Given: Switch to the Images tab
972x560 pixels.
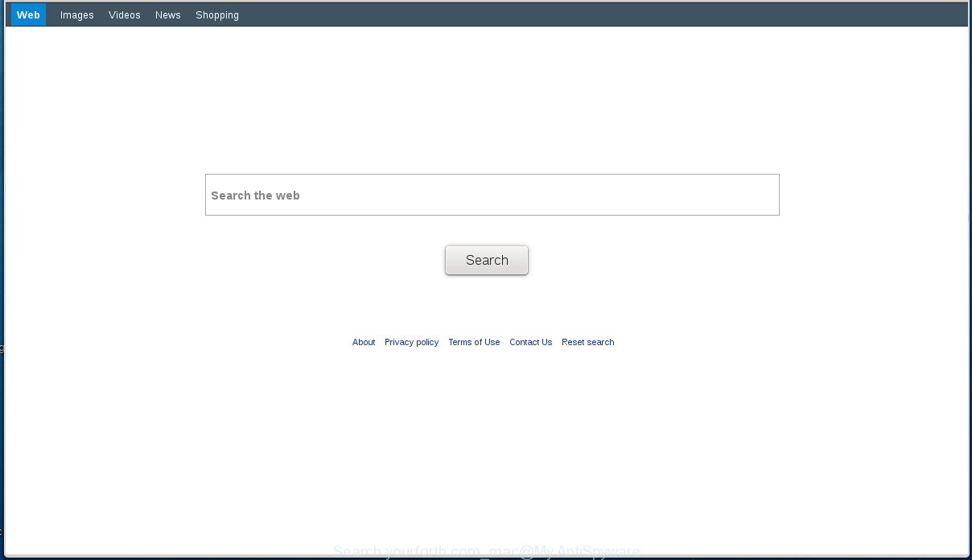Looking at the screenshot, I should pos(77,15).
